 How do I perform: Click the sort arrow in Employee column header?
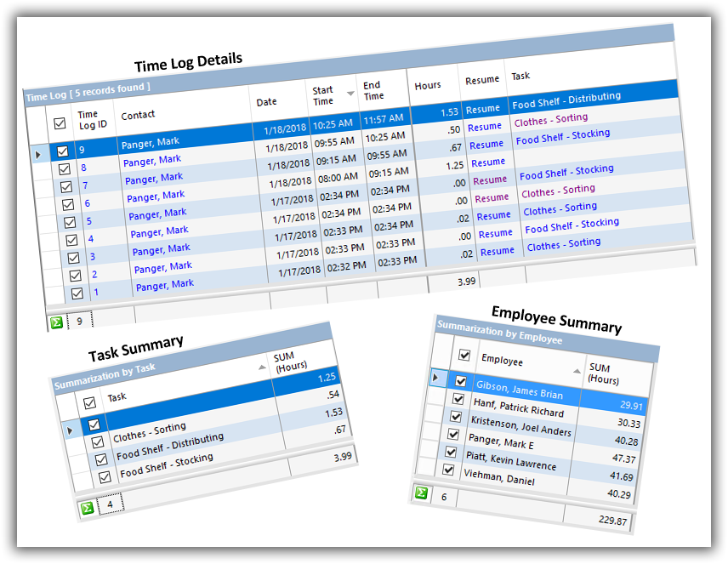click(x=577, y=370)
